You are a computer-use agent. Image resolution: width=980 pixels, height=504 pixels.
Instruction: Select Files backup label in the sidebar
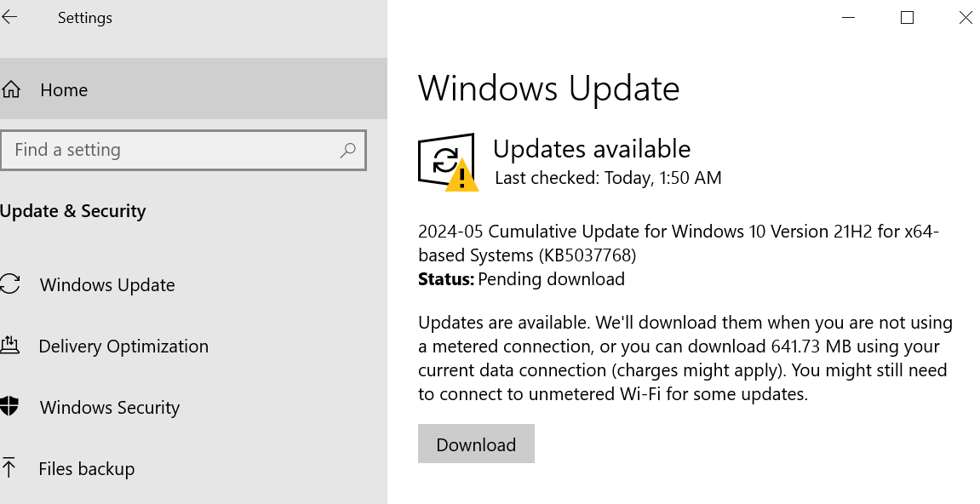click(x=87, y=469)
